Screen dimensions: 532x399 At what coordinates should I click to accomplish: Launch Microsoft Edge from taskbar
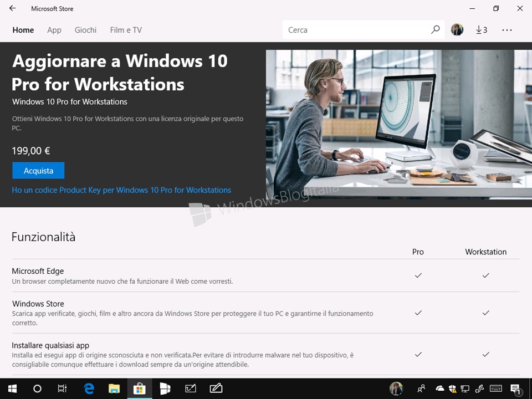(89, 388)
